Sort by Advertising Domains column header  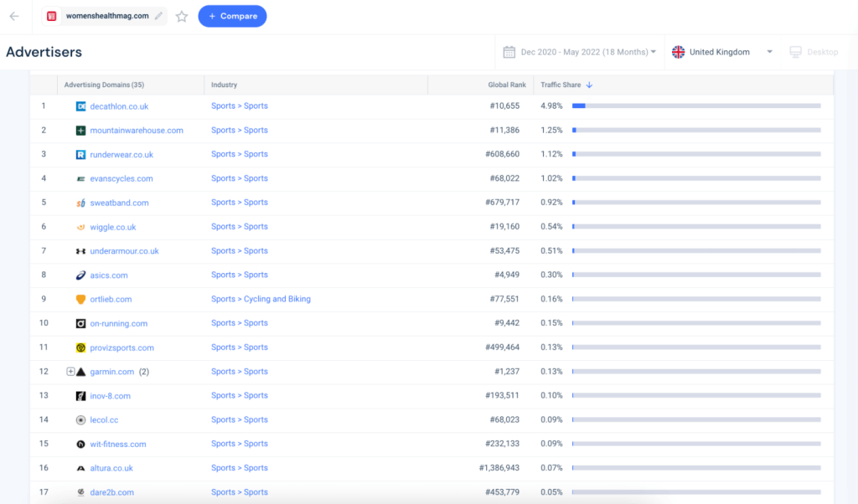coord(104,85)
